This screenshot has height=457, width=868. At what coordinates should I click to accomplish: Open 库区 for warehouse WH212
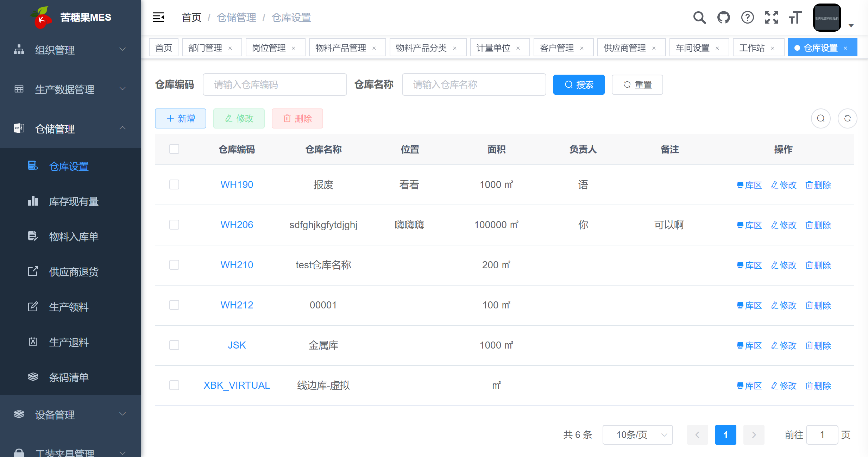click(749, 305)
